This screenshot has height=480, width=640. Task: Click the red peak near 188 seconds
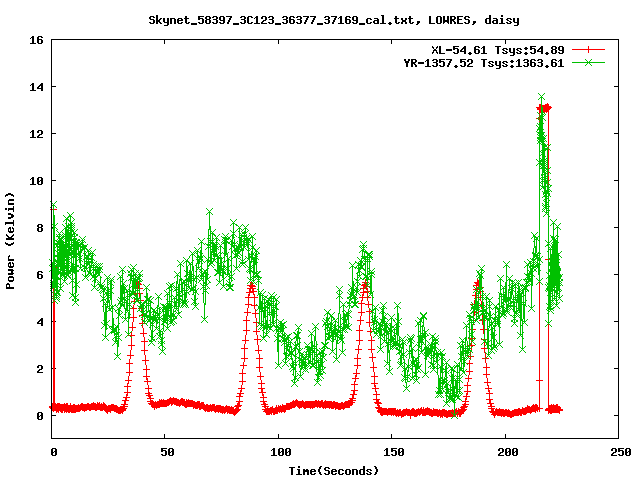[x=477, y=285]
